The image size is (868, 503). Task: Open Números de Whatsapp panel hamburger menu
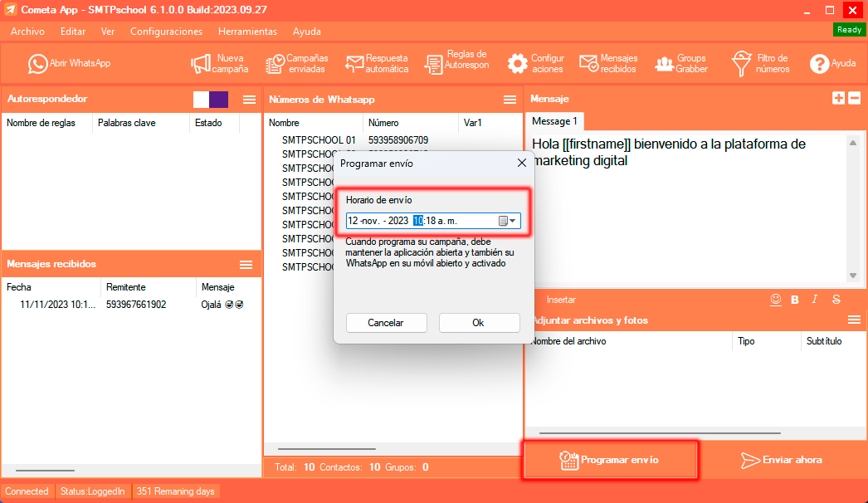tap(510, 99)
